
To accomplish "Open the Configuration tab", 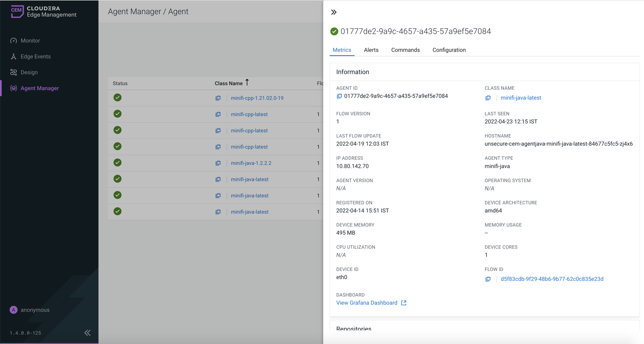I will [x=449, y=50].
